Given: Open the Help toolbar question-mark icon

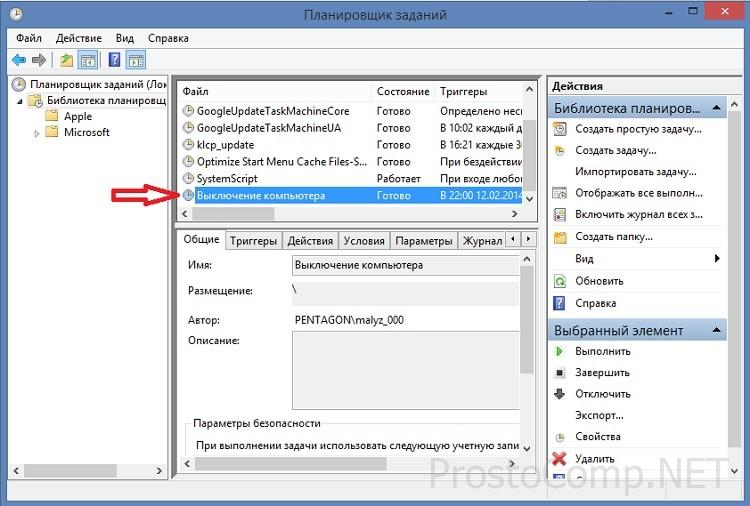Looking at the screenshot, I should pos(115,60).
